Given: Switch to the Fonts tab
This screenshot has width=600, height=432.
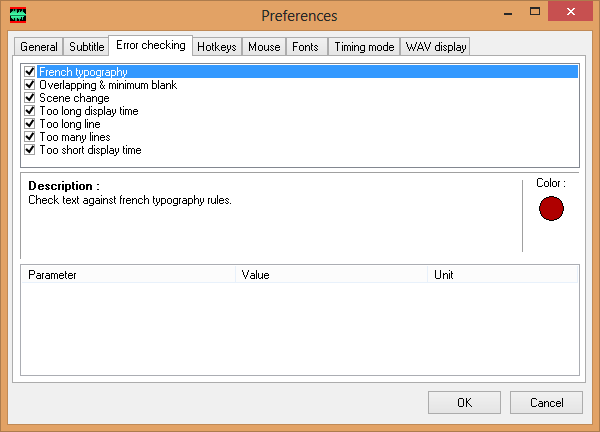Looking at the screenshot, I should [x=305, y=47].
